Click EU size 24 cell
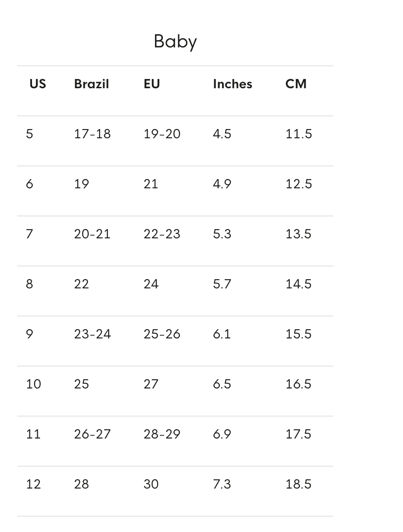The image size is (403, 532). coord(151,284)
